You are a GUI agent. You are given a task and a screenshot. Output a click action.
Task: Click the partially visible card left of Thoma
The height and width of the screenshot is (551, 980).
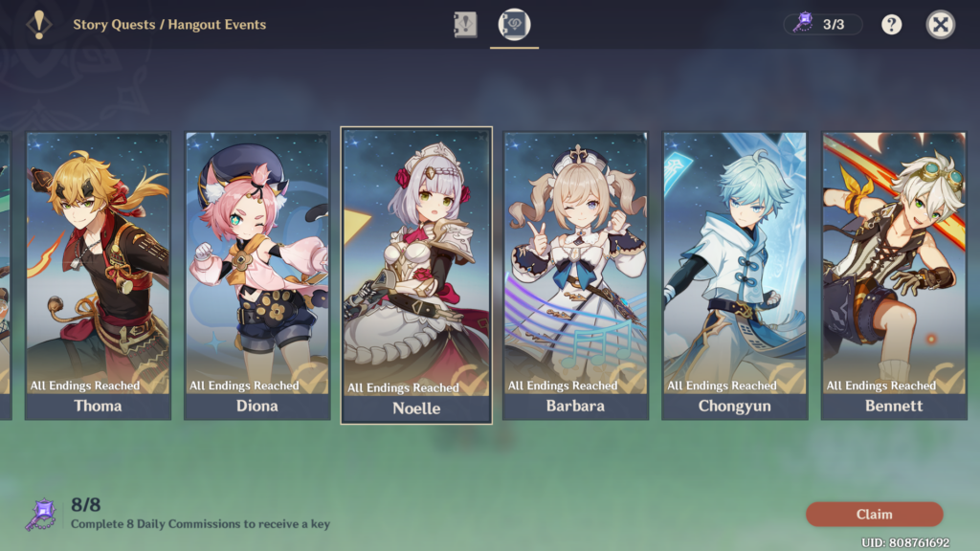click(6, 275)
